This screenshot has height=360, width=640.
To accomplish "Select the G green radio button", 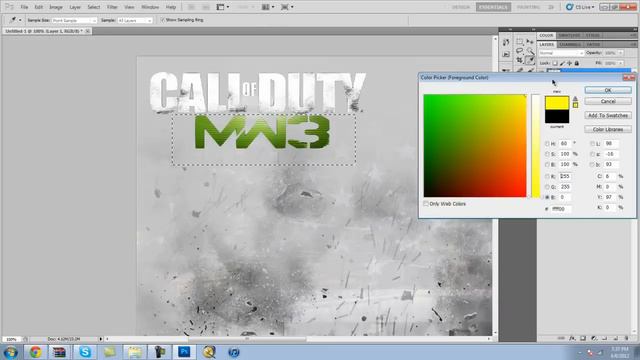I will (x=547, y=187).
